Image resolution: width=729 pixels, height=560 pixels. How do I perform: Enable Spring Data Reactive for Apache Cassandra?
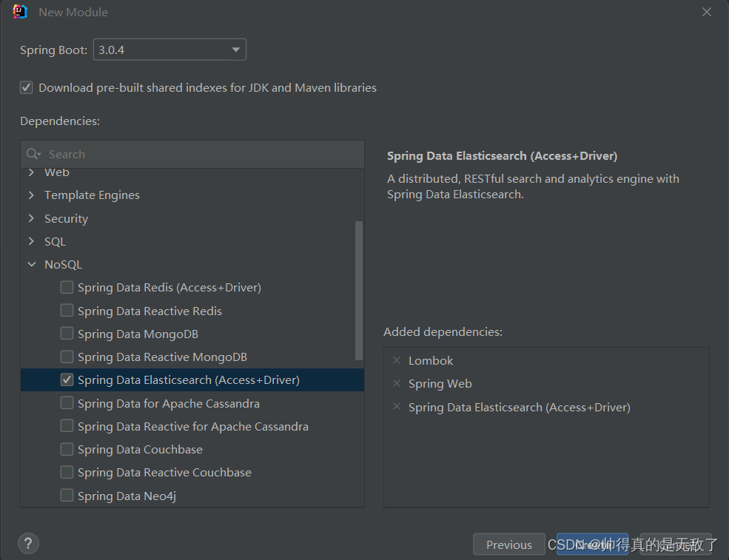tap(67, 426)
